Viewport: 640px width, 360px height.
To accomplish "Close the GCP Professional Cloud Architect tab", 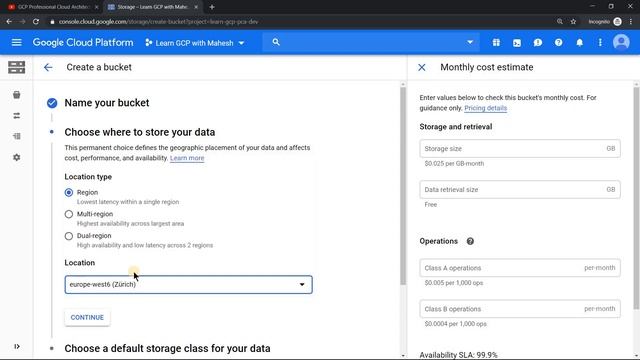I will coord(96,7).
